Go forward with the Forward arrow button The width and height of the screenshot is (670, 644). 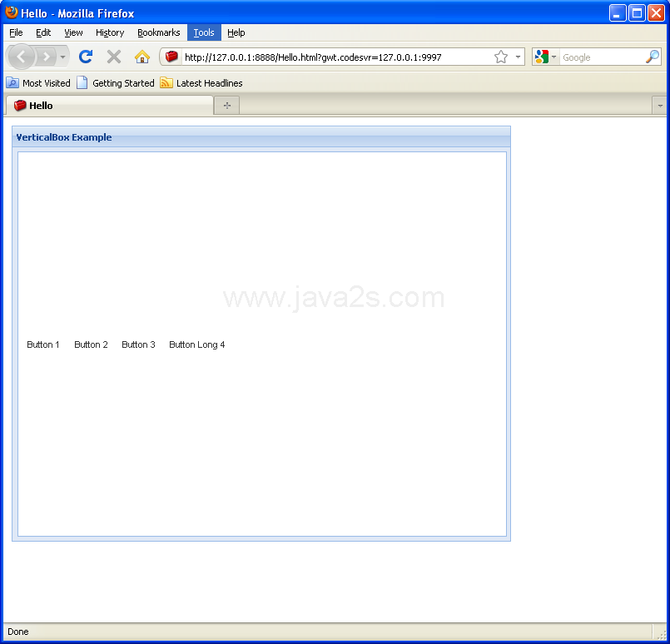[46, 57]
